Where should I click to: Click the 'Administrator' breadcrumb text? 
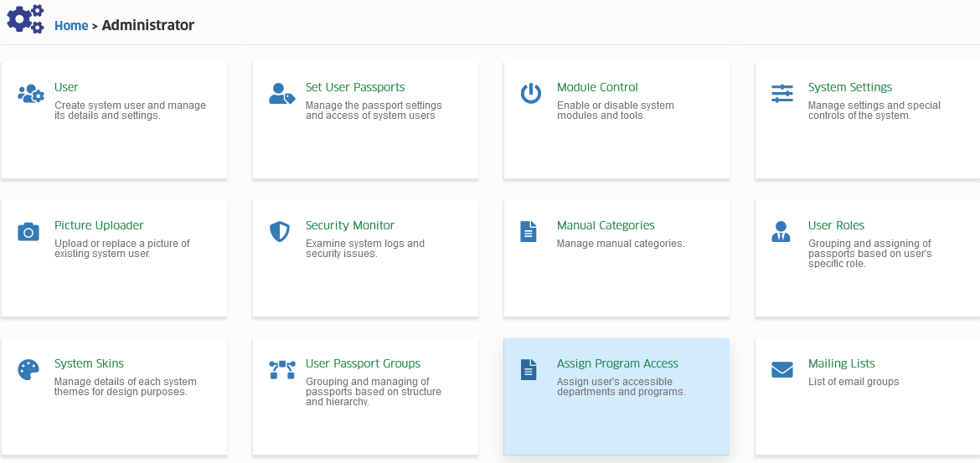(148, 26)
